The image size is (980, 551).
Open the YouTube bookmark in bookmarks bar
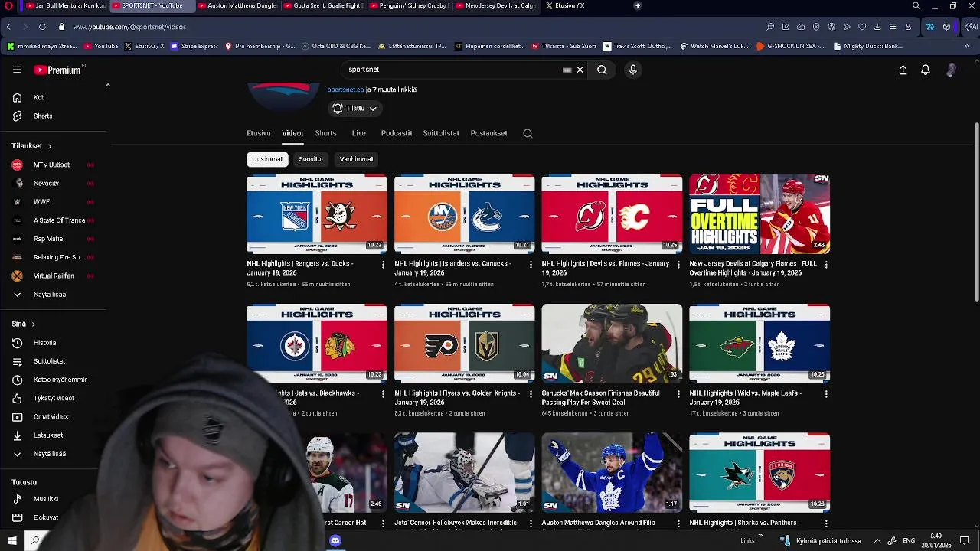click(x=100, y=46)
